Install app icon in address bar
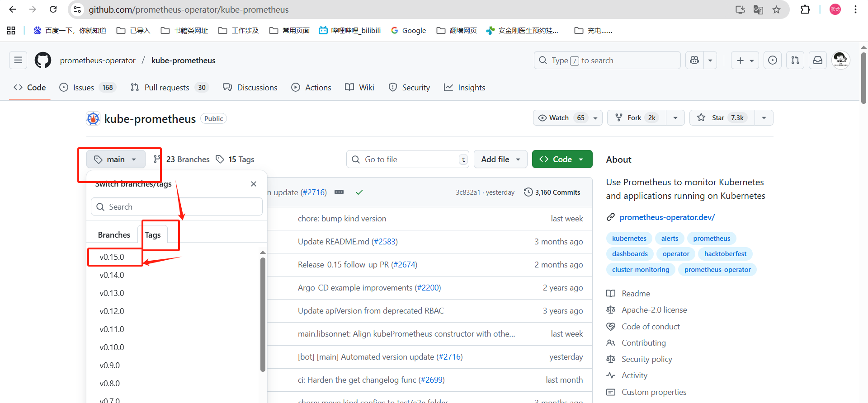868x403 pixels. 740,9
